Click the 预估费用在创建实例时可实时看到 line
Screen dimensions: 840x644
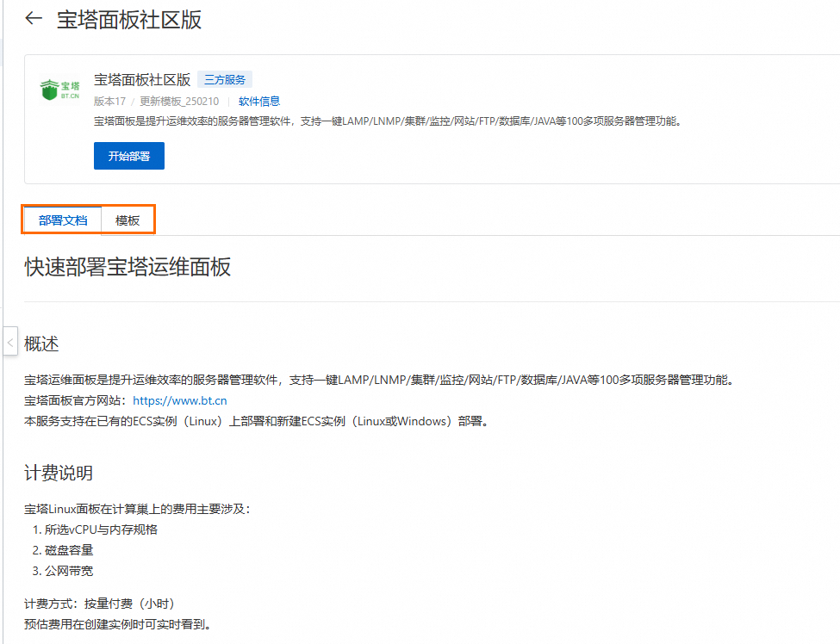point(118,624)
